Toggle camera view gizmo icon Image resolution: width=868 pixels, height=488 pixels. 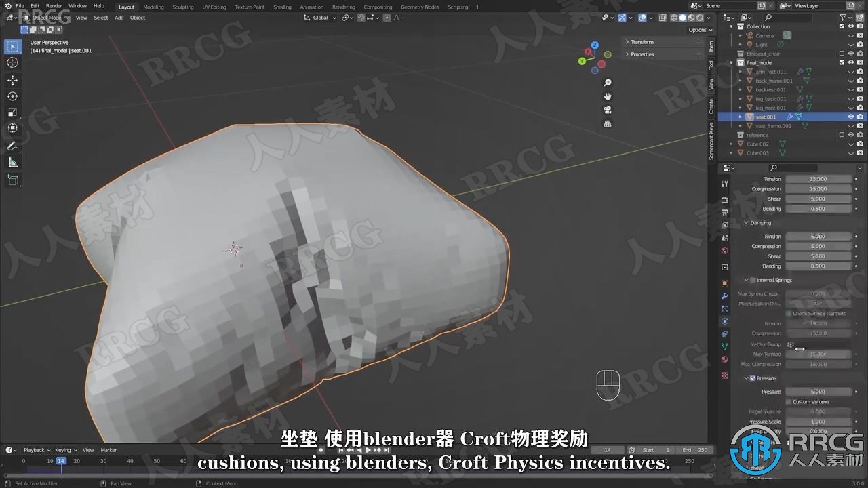pyautogui.click(x=608, y=110)
